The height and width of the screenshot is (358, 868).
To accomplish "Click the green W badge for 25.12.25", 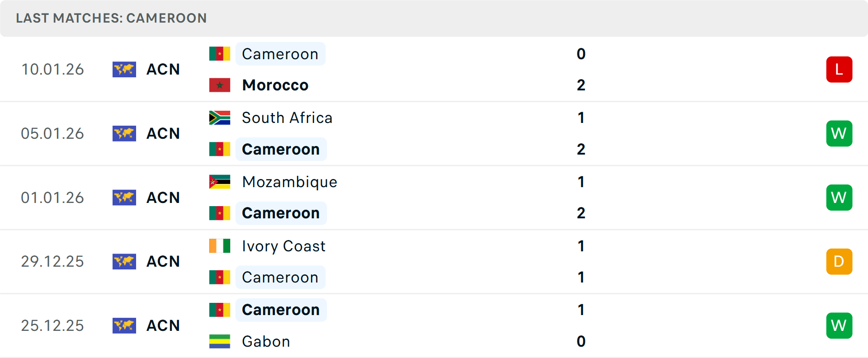I will pos(839,325).
